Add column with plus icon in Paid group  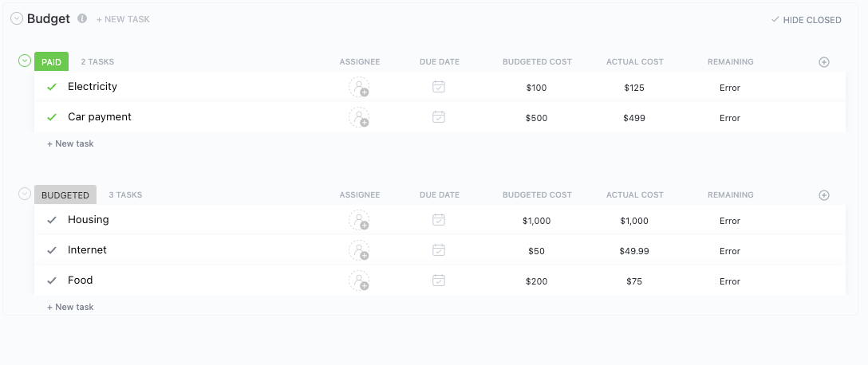(824, 62)
